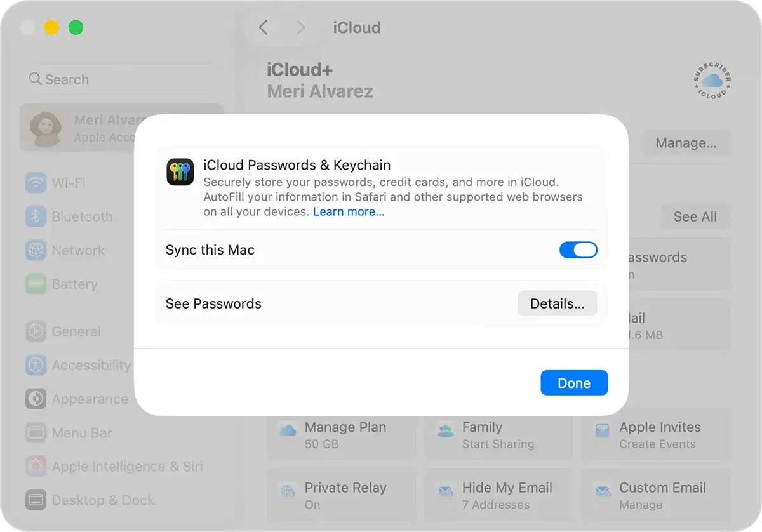
Task: Click the Appearance icon in sidebar
Action: 36,399
